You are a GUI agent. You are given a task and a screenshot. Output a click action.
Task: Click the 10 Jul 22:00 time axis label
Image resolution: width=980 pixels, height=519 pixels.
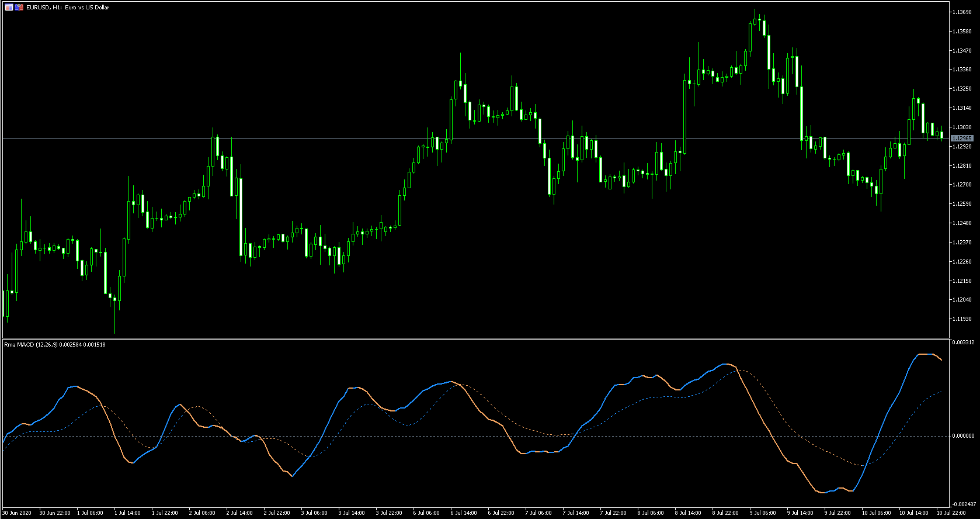click(x=951, y=513)
